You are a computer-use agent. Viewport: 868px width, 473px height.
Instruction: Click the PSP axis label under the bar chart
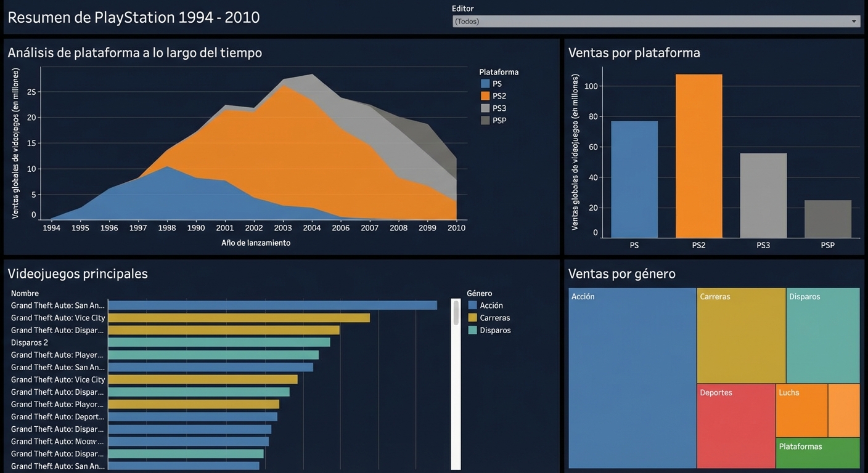coord(828,245)
